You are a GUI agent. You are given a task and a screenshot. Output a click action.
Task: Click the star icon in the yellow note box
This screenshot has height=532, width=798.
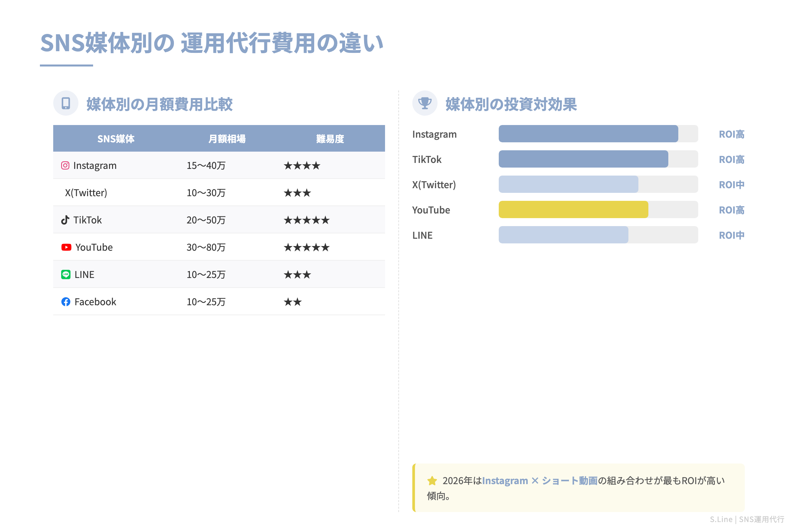[x=432, y=481]
